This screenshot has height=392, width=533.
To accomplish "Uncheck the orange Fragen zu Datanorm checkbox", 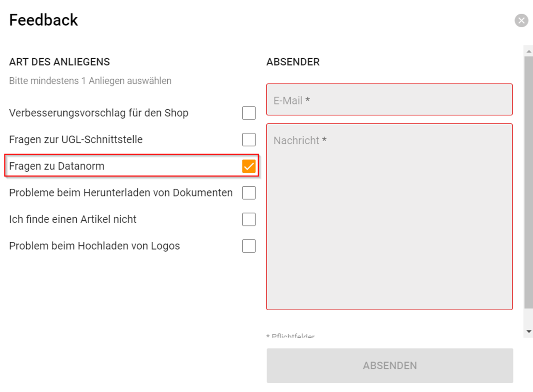I will (249, 166).
